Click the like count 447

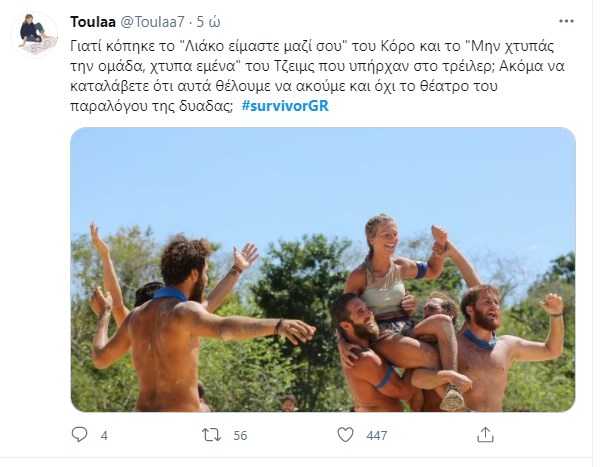380,436
